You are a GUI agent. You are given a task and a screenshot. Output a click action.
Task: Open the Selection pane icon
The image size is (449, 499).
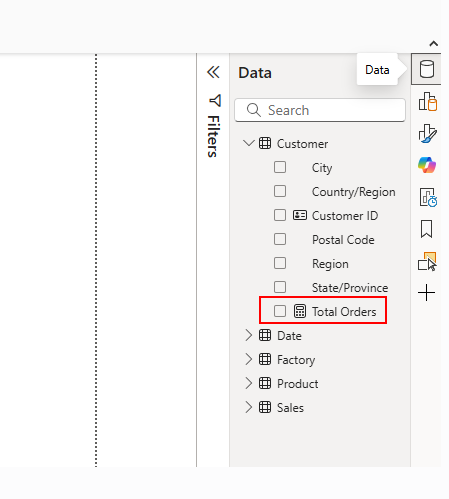click(427, 261)
